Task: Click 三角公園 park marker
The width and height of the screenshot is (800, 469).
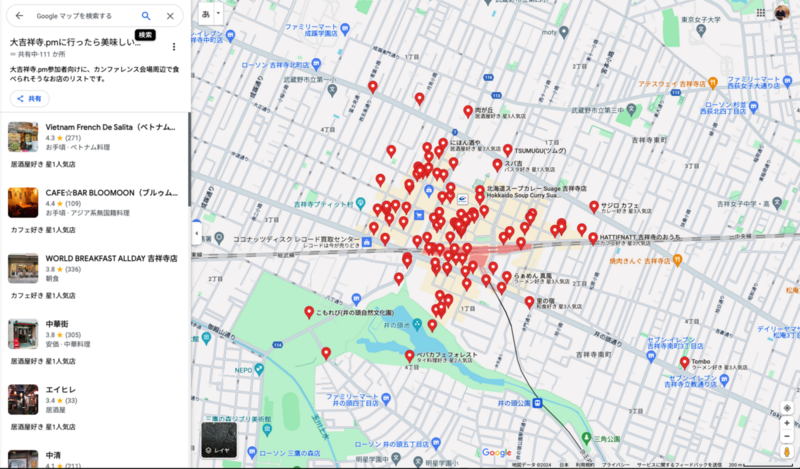Action: tap(586, 438)
